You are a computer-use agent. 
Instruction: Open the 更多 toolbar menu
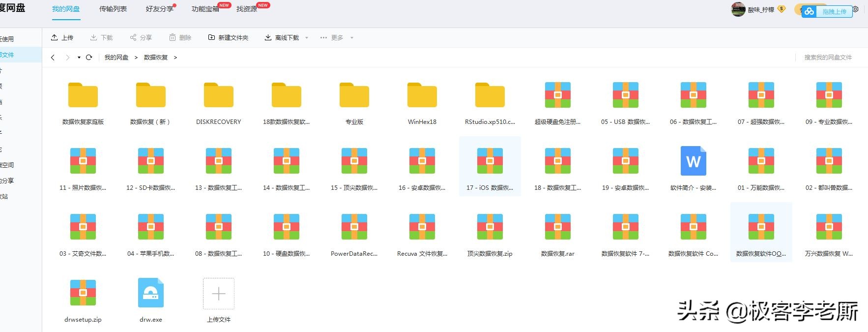point(331,37)
